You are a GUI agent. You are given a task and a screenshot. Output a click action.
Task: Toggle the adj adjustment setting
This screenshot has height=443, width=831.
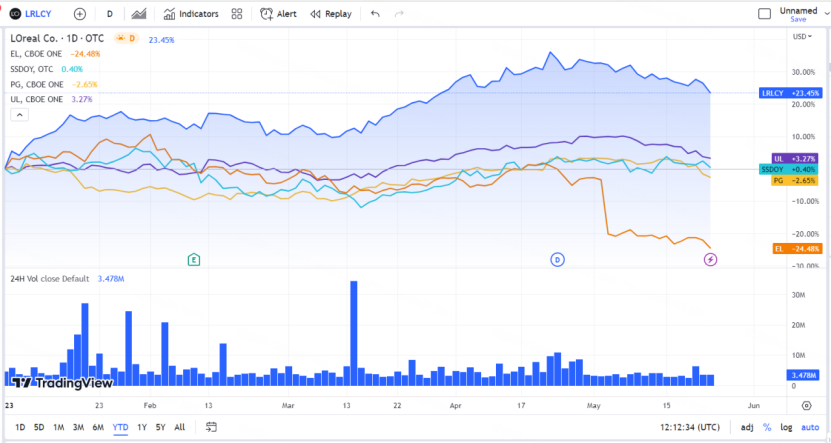747,427
